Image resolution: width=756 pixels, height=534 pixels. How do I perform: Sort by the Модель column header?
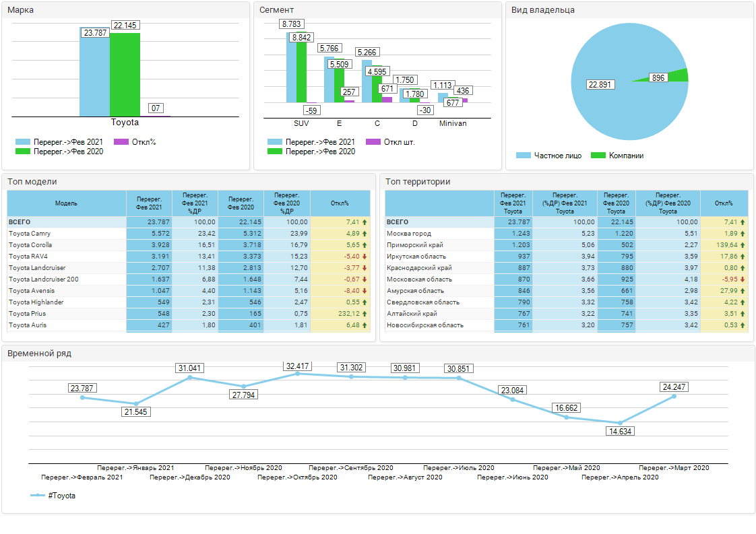[67, 203]
